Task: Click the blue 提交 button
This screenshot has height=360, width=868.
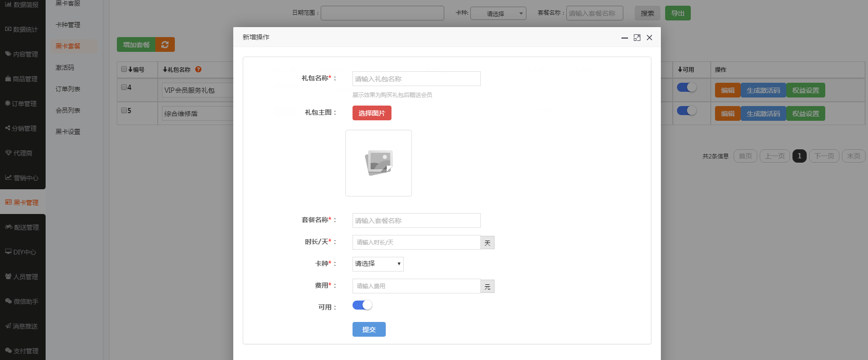Action: pyautogui.click(x=369, y=330)
